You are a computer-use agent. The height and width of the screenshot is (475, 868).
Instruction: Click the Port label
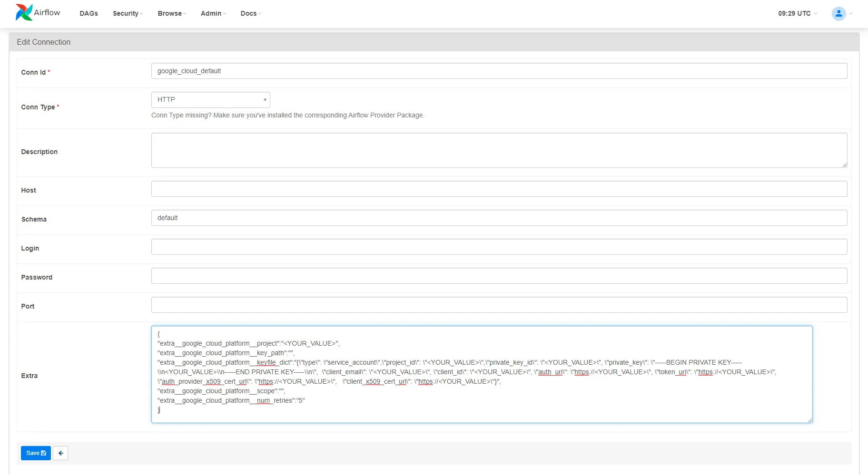click(x=28, y=306)
